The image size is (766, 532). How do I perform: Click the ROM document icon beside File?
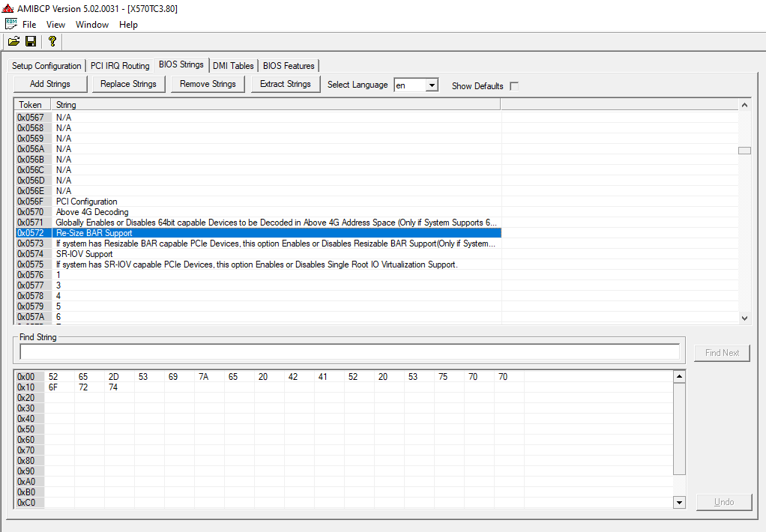click(x=11, y=24)
